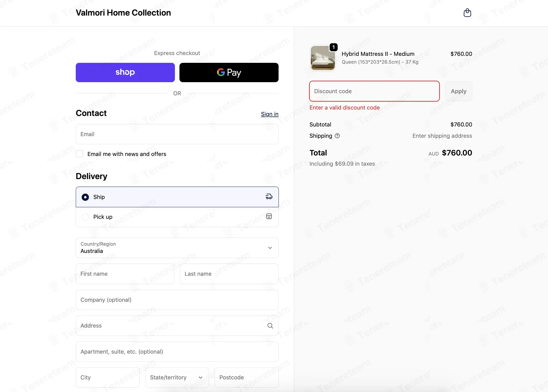Focus the Discount code field
Image resolution: width=548 pixels, height=392 pixels.
(x=374, y=91)
